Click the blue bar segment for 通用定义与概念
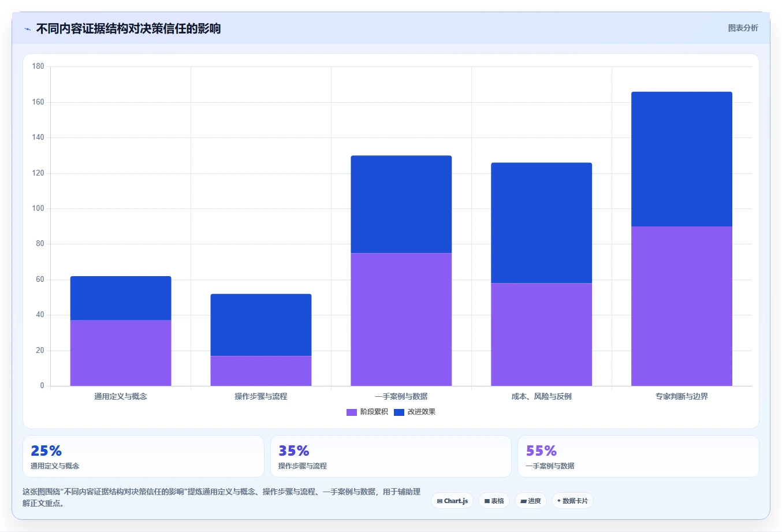The width and height of the screenshot is (782, 532). pyautogui.click(x=121, y=298)
